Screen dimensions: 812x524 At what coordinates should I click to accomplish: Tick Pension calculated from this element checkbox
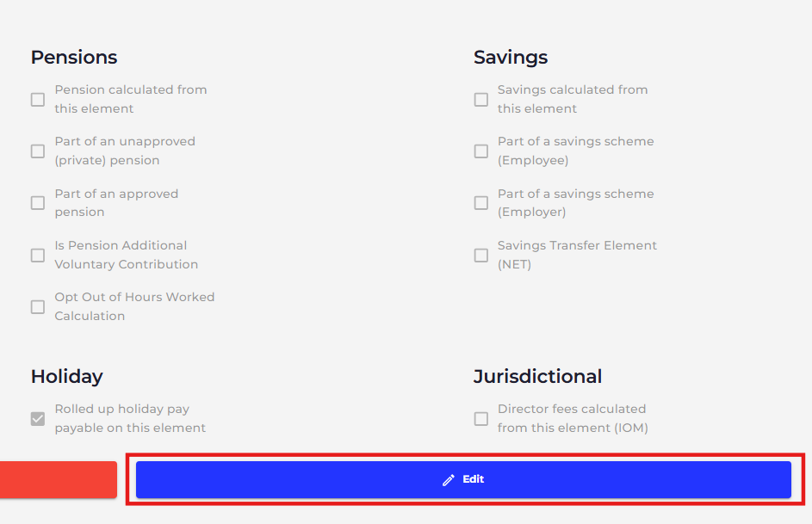[x=38, y=99]
